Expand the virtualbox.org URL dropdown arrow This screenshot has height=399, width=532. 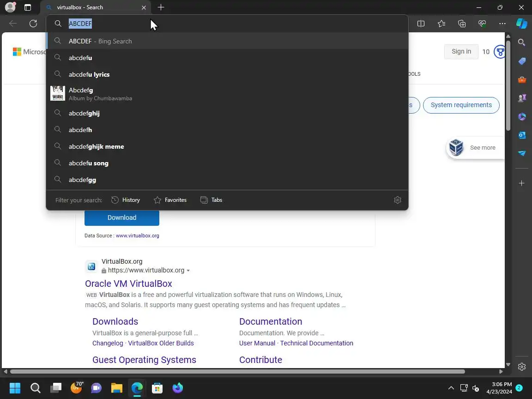pos(188,271)
